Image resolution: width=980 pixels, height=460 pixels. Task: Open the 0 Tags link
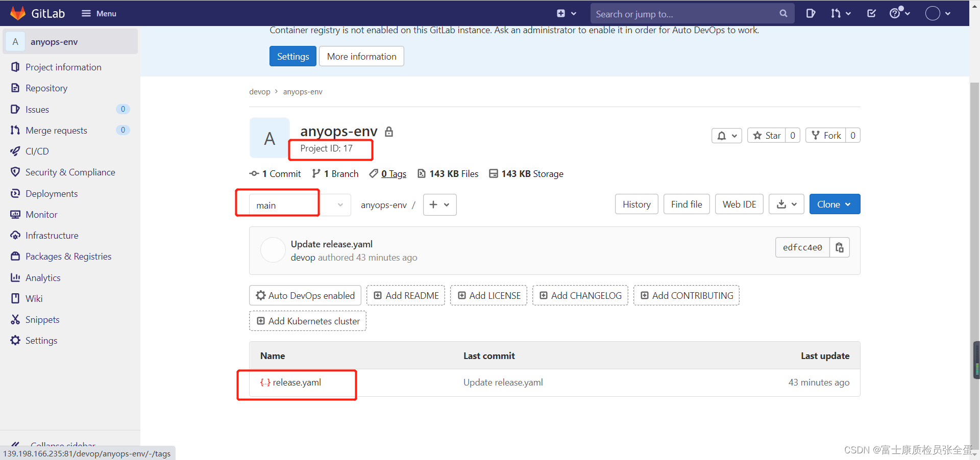[x=388, y=174]
